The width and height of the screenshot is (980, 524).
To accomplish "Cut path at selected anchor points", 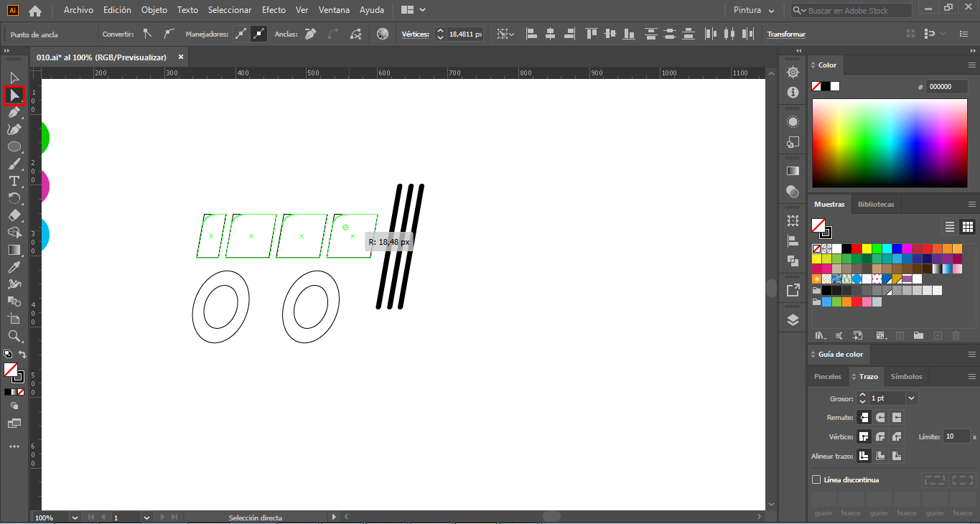I will tap(356, 34).
